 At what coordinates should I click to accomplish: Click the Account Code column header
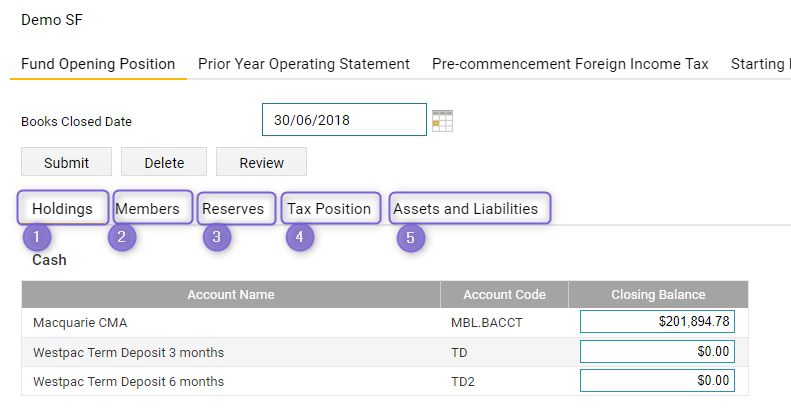[504, 295]
